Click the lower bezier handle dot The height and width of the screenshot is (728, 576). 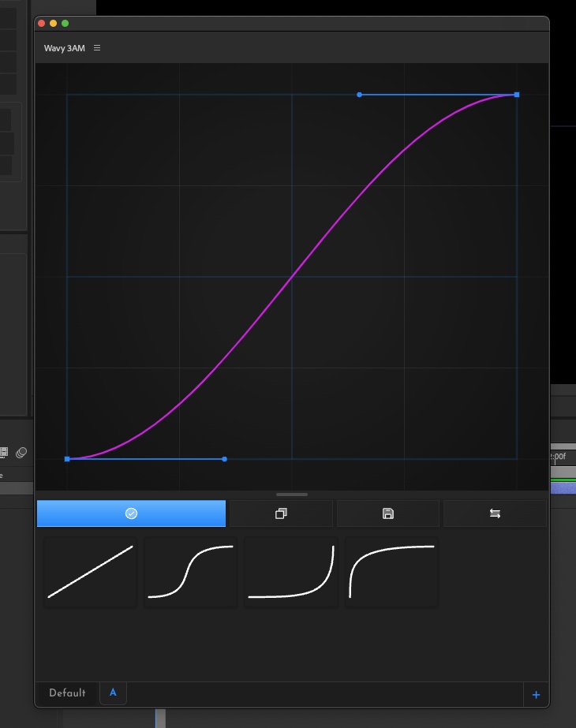[x=224, y=459]
